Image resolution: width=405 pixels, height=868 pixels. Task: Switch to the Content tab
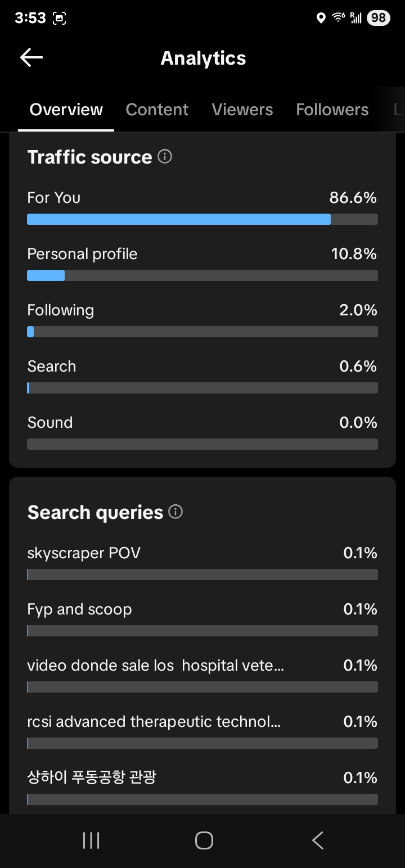[157, 110]
